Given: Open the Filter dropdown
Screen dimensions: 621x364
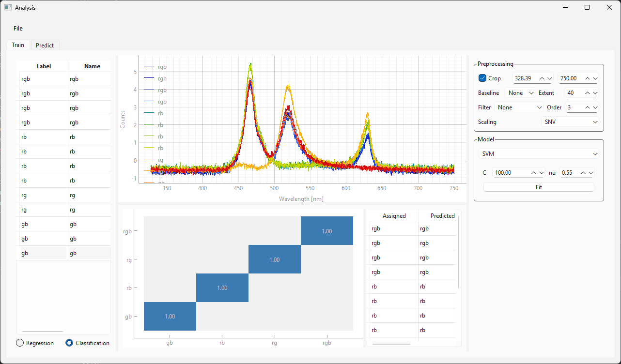Looking at the screenshot, I should (x=519, y=107).
